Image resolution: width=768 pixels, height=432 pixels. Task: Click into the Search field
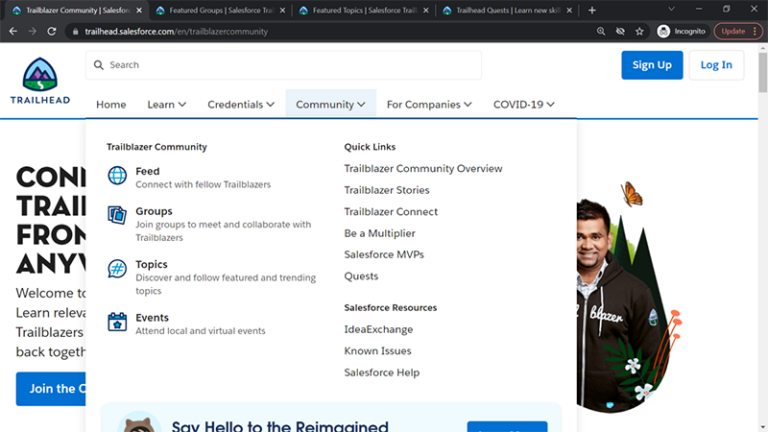click(284, 65)
